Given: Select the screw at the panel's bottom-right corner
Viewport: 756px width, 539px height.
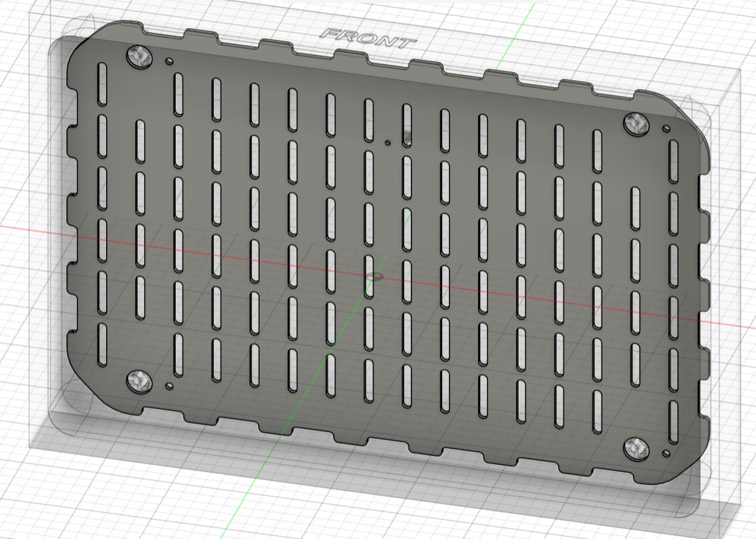Looking at the screenshot, I should (x=636, y=449).
